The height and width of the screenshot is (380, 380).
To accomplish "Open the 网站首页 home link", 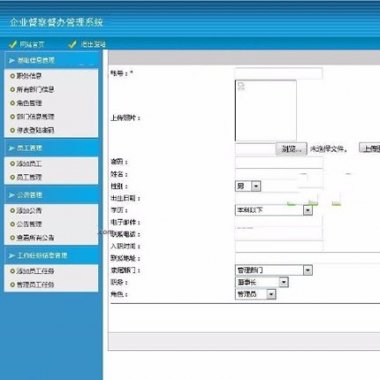I will 32,44.
